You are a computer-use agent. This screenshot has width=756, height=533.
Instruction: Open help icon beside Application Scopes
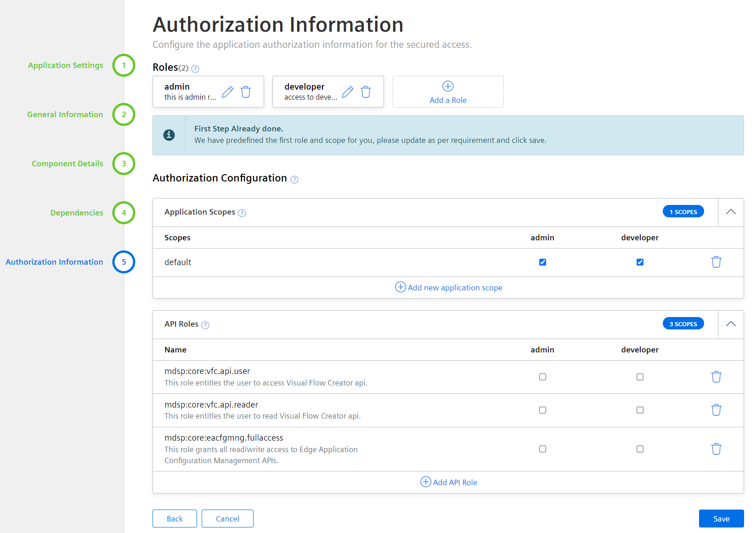[x=242, y=213]
